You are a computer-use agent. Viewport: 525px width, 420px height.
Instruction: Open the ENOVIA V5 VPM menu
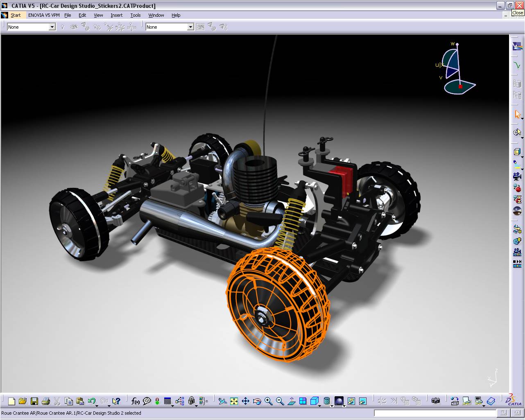coord(44,15)
